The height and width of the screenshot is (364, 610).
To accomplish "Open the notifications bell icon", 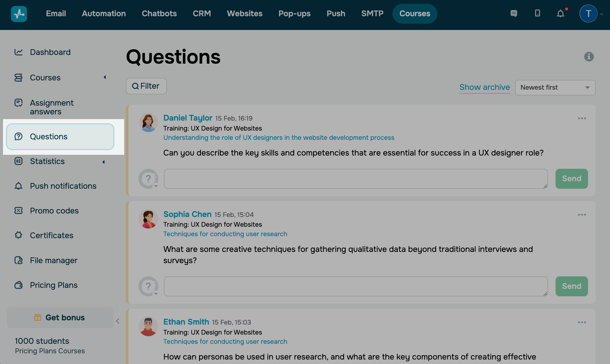I will (x=561, y=13).
